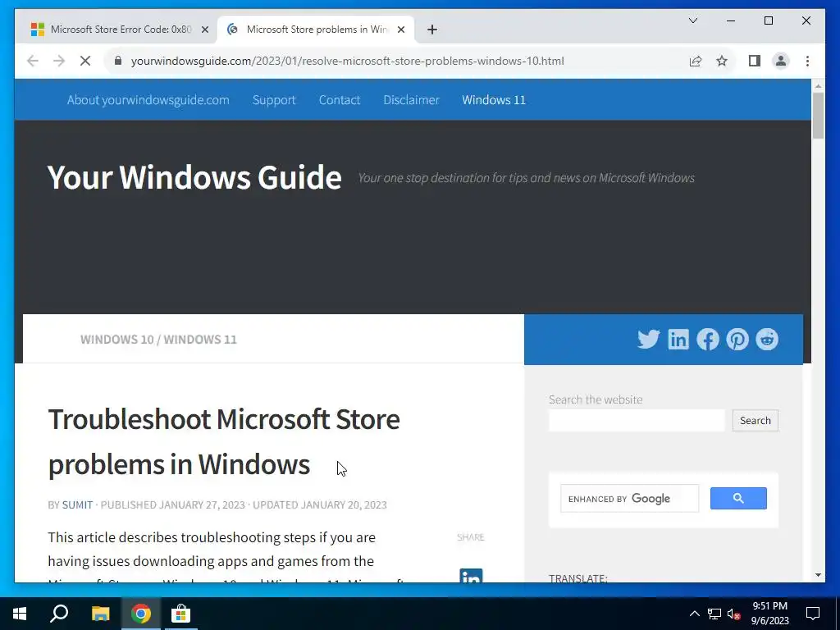Open About yourwindowsguide.com menu link
The height and width of the screenshot is (630, 840).
coord(148,100)
